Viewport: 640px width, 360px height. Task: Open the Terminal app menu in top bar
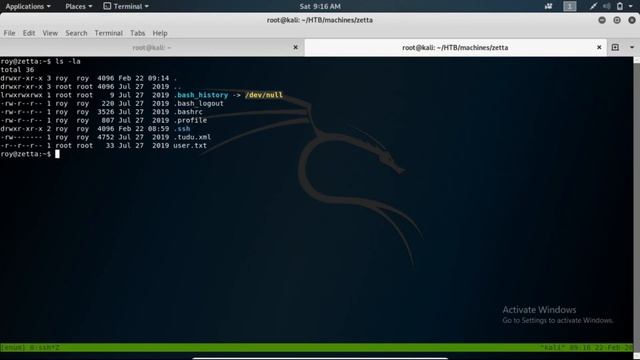coord(126,6)
